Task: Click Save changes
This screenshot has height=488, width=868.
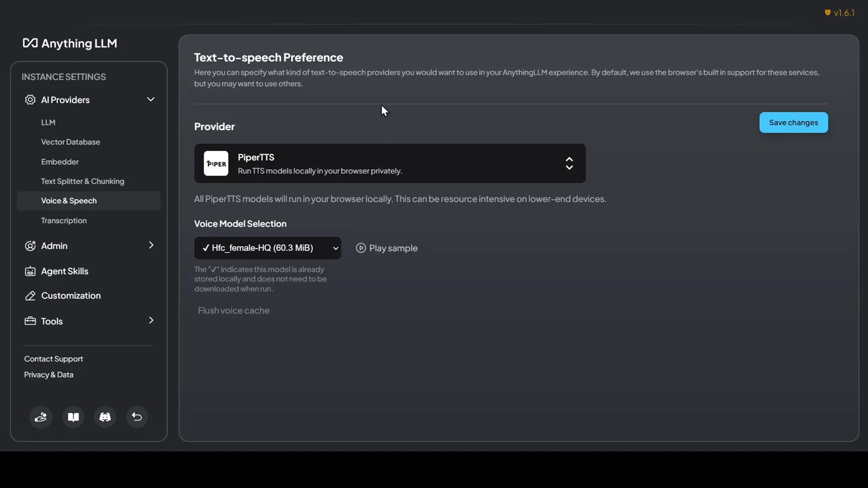Action: tap(793, 122)
